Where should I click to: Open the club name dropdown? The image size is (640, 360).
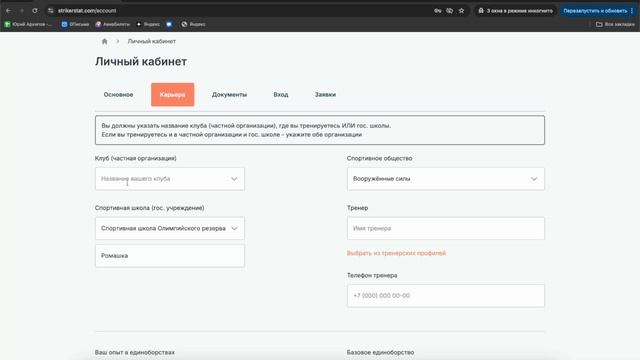pos(170,179)
